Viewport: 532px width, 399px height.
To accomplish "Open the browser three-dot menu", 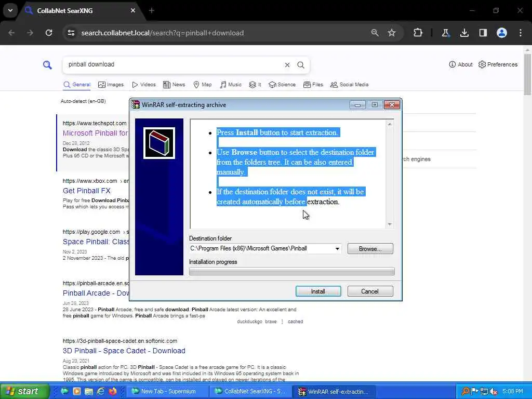I will click(521, 33).
